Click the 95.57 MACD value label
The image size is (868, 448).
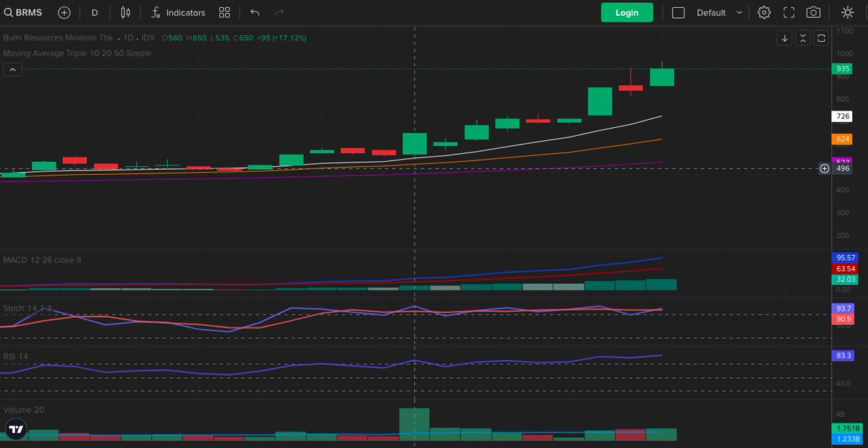[846, 257]
